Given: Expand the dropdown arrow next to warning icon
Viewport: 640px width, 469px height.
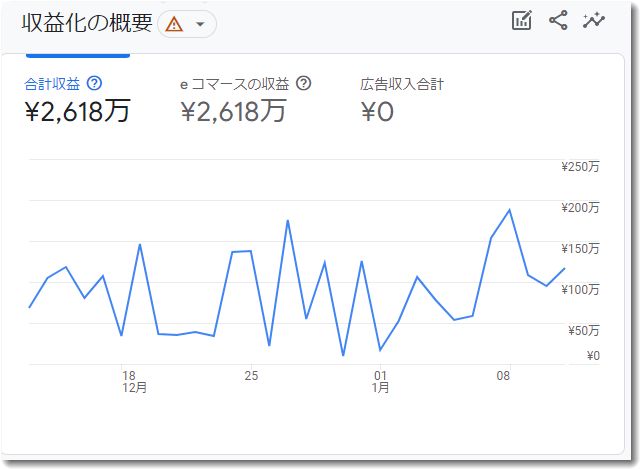Looking at the screenshot, I should pyautogui.click(x=200, y=24).
